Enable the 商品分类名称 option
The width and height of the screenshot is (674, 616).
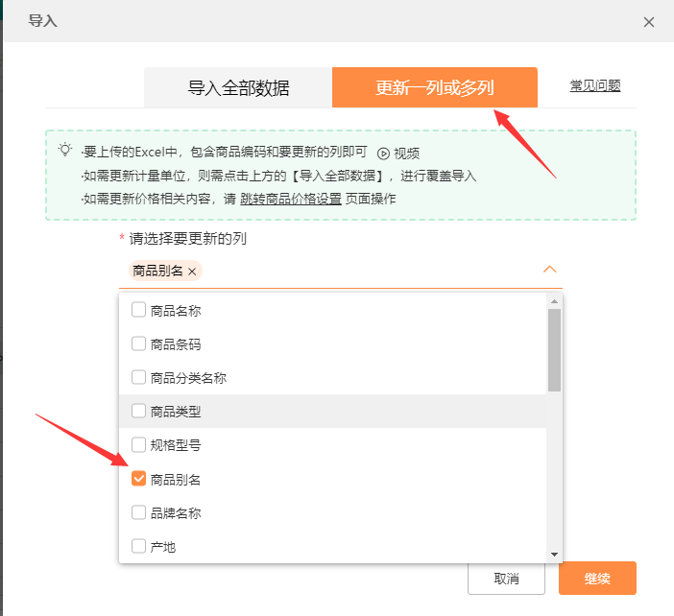[x=138, y=377]
